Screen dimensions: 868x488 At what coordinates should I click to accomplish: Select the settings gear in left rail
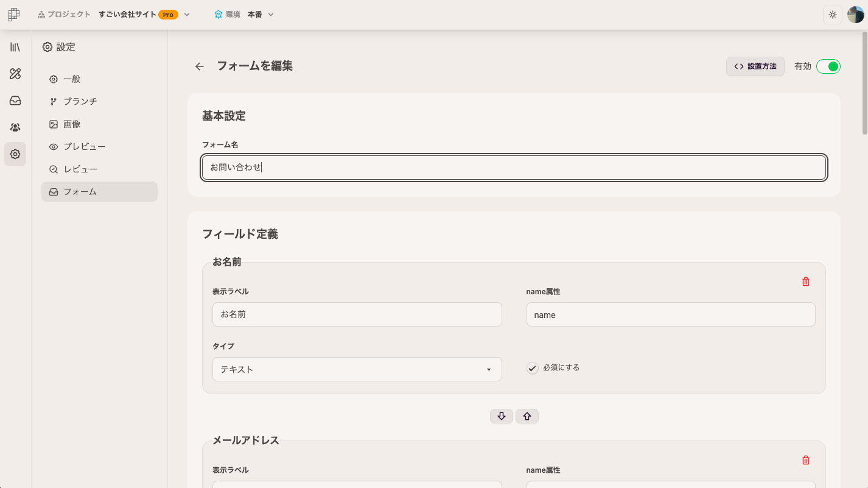(15, 154)
